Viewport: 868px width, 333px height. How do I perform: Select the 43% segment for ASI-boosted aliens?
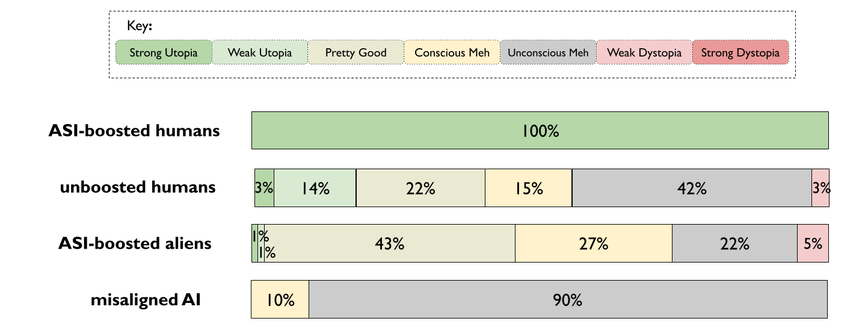pyautogui.click(x=390, y=243)
